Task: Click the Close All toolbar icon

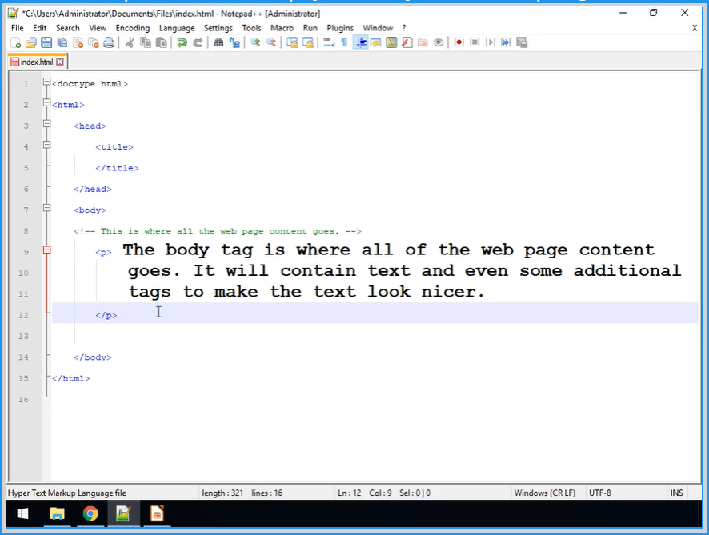Action: (x=93, y=43)
